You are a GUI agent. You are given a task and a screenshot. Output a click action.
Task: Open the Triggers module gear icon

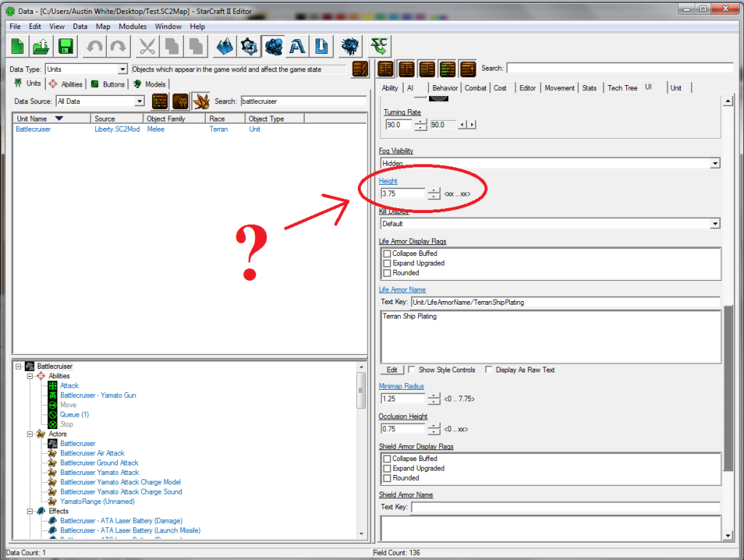click(x=249, y=47)
